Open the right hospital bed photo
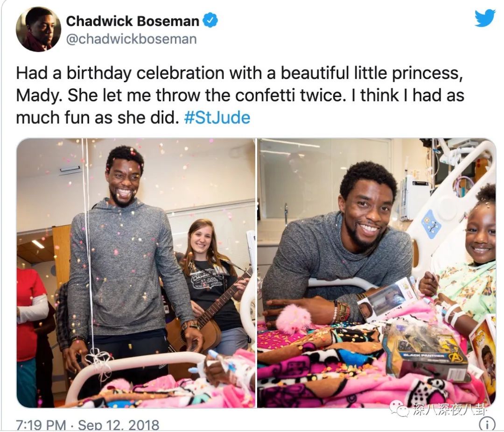The width and height of the screenshot is (504, 432). click(x=377, y=273)
